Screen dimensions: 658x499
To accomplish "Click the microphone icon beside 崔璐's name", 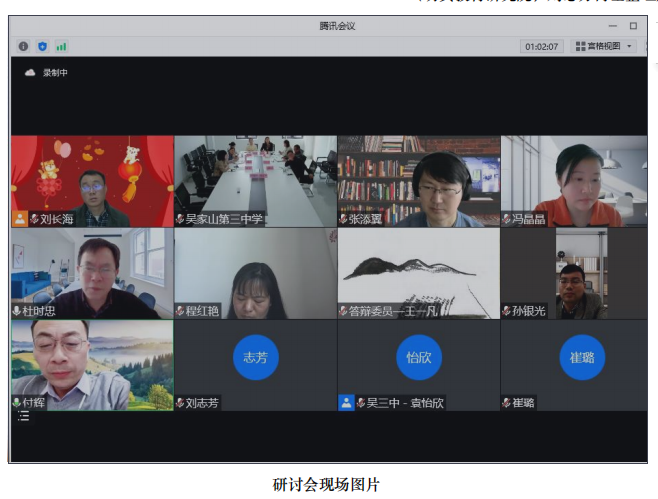I will pyautogui.click(x=507, y=403).
